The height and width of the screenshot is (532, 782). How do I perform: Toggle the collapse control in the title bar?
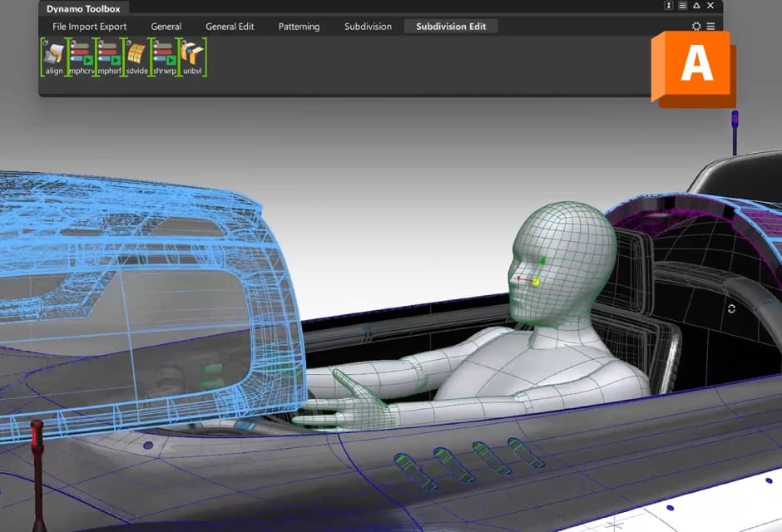click(x=669, y=6)
